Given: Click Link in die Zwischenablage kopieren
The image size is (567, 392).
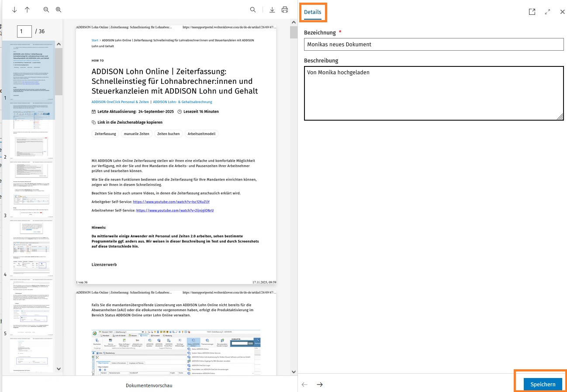Looking at the screenshot, I should (x=130, y=122).
